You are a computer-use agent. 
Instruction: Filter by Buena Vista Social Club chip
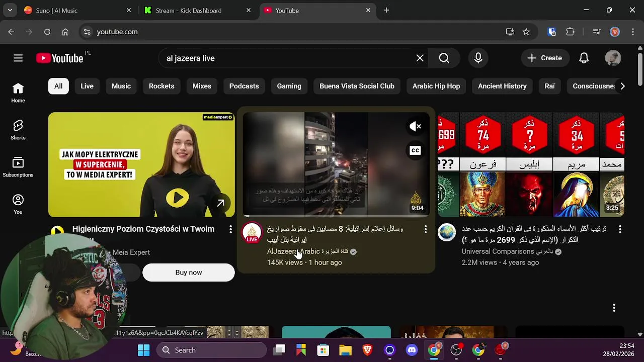click(357, 86)
